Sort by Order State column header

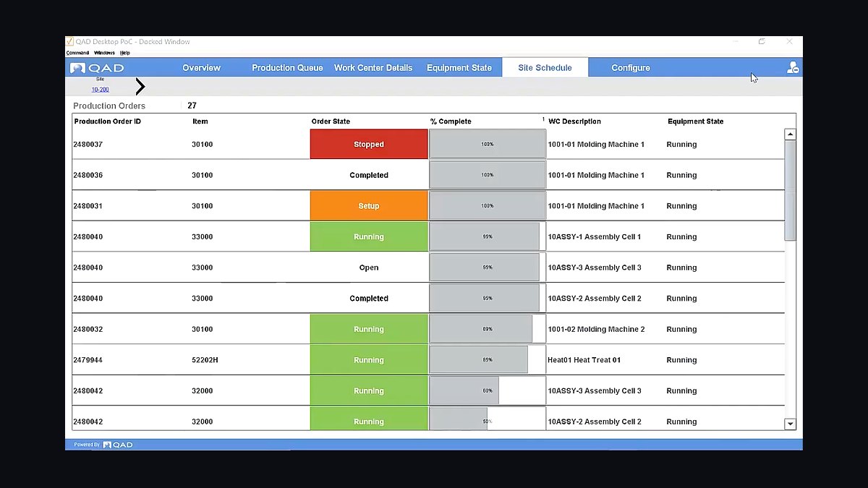pos(331,121)
